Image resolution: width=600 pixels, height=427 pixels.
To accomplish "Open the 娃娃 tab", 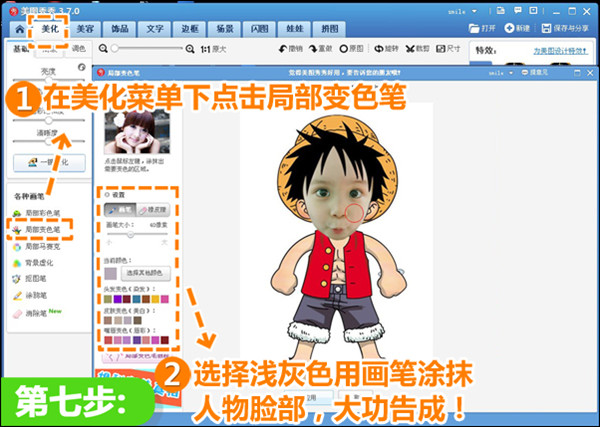I will (x=295, y=29).
